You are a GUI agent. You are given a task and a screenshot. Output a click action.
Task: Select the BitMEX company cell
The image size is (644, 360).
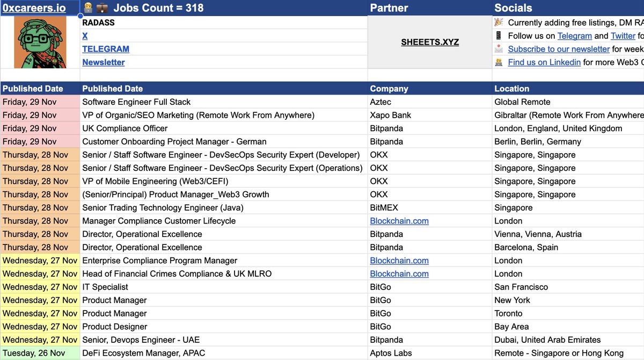430,208
